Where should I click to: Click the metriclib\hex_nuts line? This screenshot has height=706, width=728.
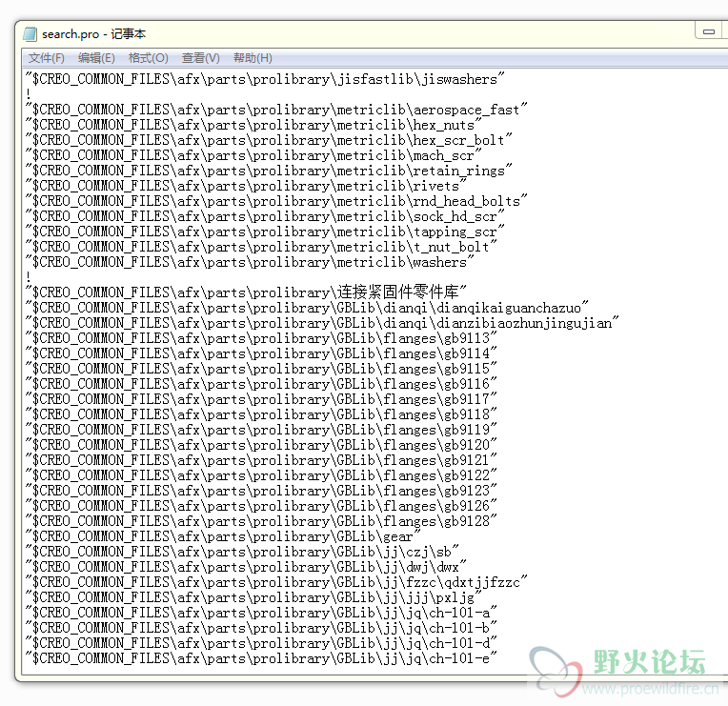point(253,125)
